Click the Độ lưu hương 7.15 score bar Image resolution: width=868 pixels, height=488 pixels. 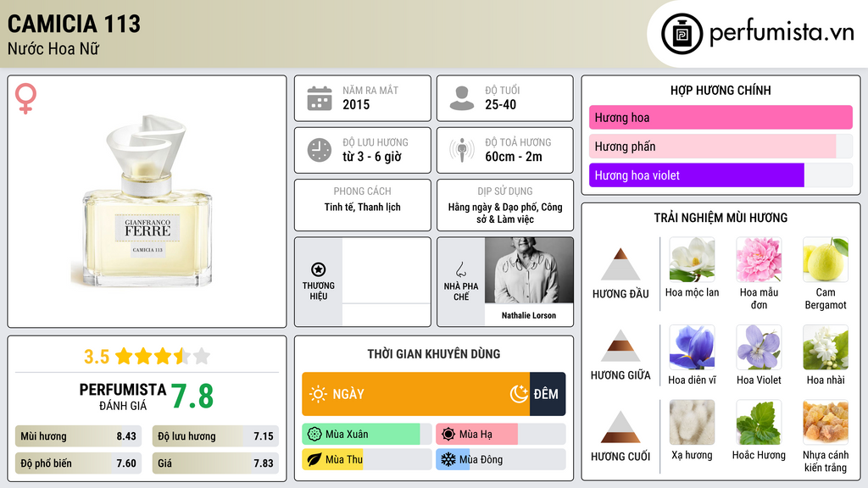click(x=215, y=436)
